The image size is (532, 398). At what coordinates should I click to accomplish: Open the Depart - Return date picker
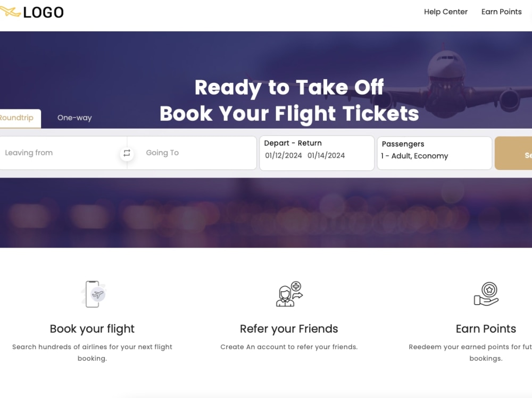tap(316, 153)
